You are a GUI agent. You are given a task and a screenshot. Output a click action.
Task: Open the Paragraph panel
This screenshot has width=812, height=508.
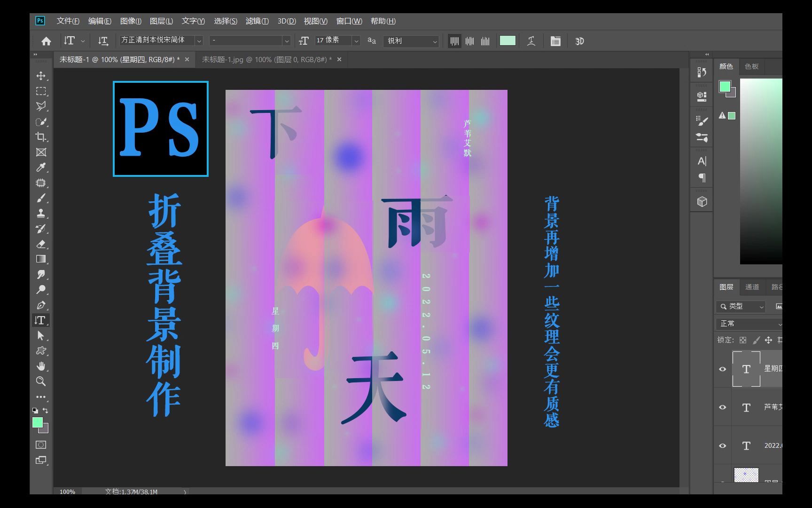702,178
